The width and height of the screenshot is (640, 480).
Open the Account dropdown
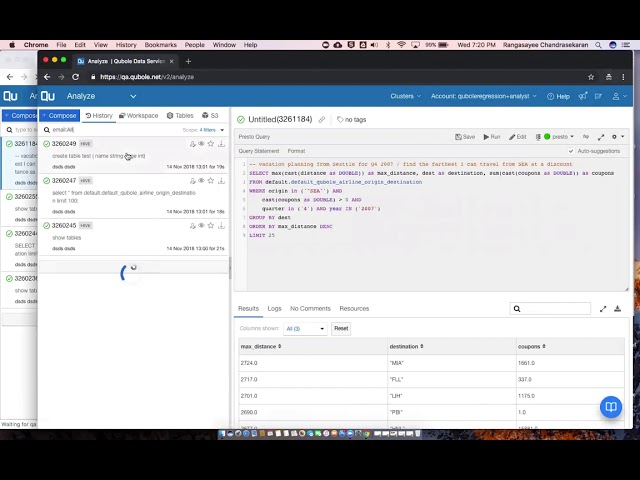[483, 96]
